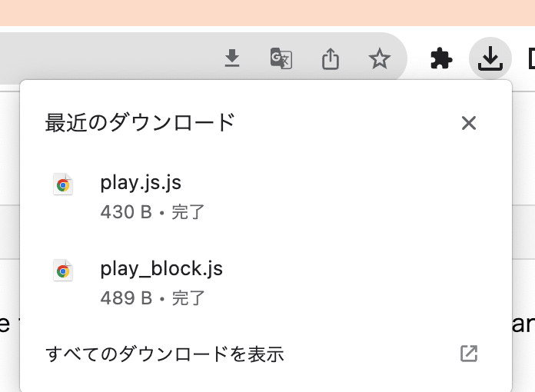This screenshot has width=535, height=392.
Task: Click the play_block.js download row
Action: (x=266, y=283)
